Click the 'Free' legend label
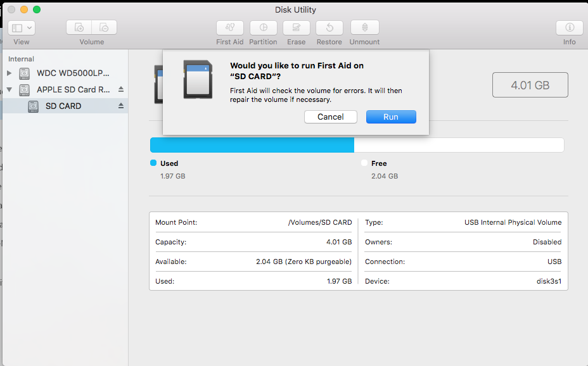Image resolution: width=588 pixels, height=366 pixels. (379, 163)
